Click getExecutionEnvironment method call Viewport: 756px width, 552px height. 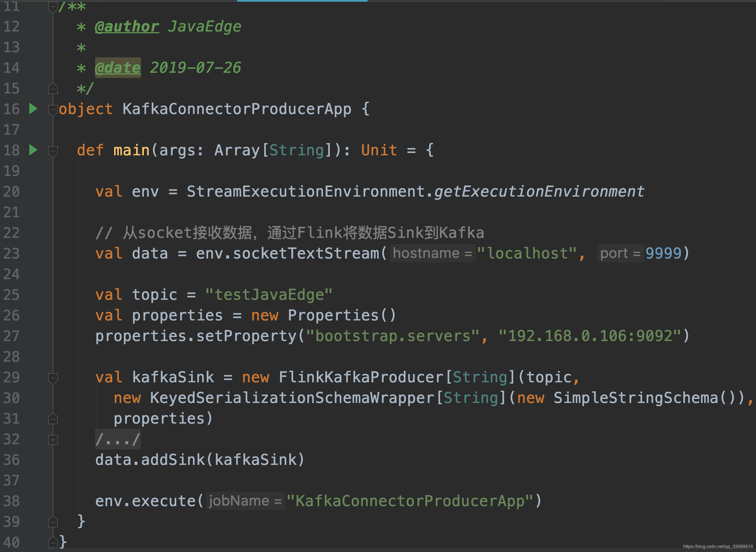pos(539,191)
